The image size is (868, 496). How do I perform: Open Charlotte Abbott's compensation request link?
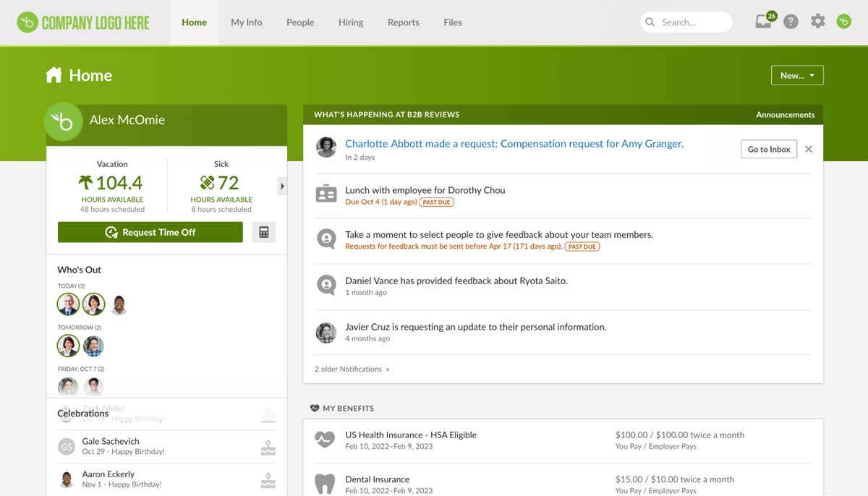click(514, 144)
